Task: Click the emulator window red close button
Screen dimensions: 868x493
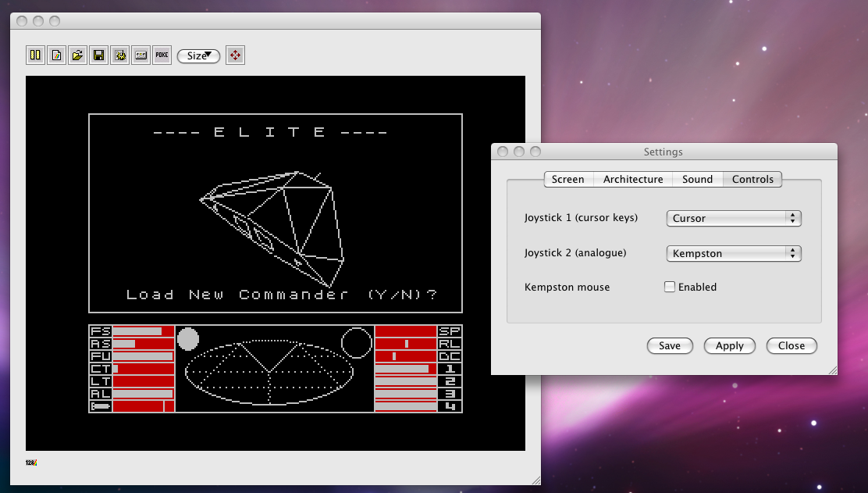Action: coord(22,21)
